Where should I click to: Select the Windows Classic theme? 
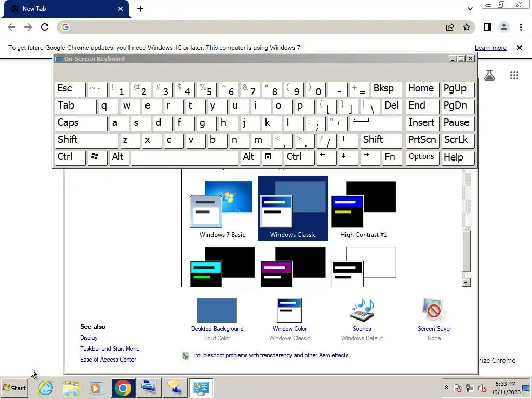pos(293,208)
